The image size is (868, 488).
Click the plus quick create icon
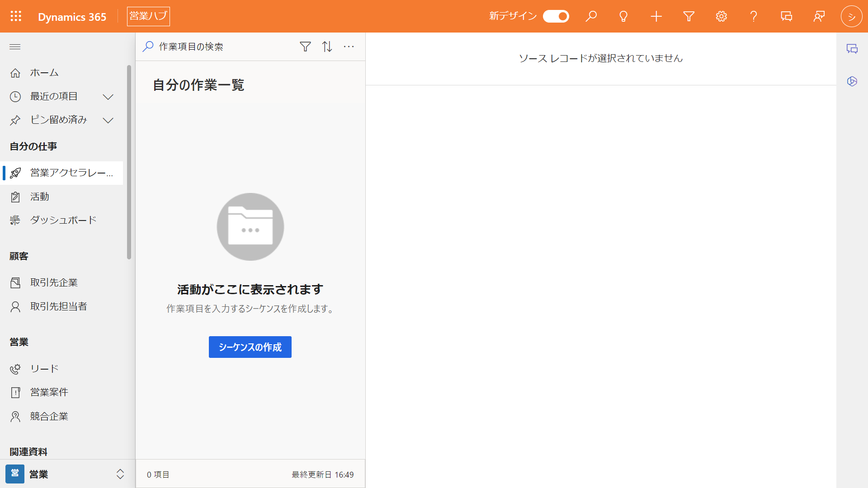pyautogui.click(x=656, y=16)
